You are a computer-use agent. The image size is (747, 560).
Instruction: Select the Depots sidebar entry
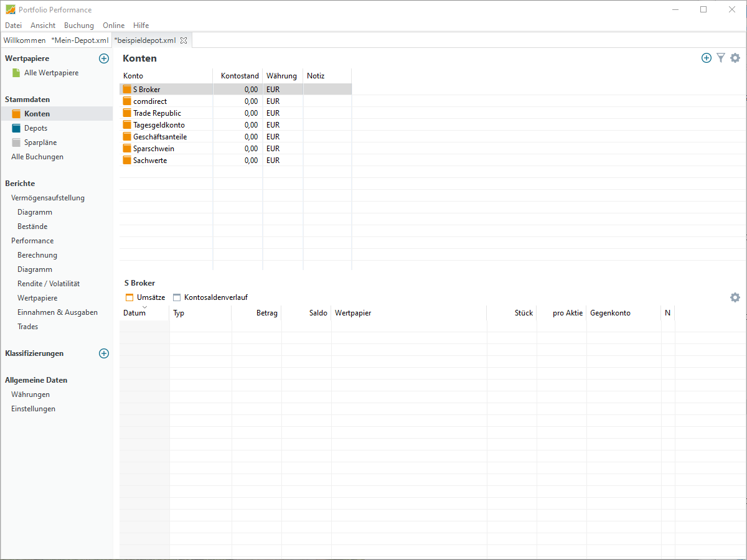pos(35,128)
